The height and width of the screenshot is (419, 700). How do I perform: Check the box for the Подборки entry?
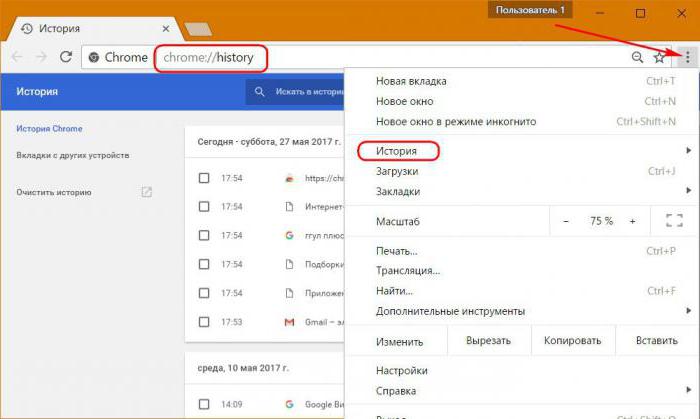coord(204,264)
